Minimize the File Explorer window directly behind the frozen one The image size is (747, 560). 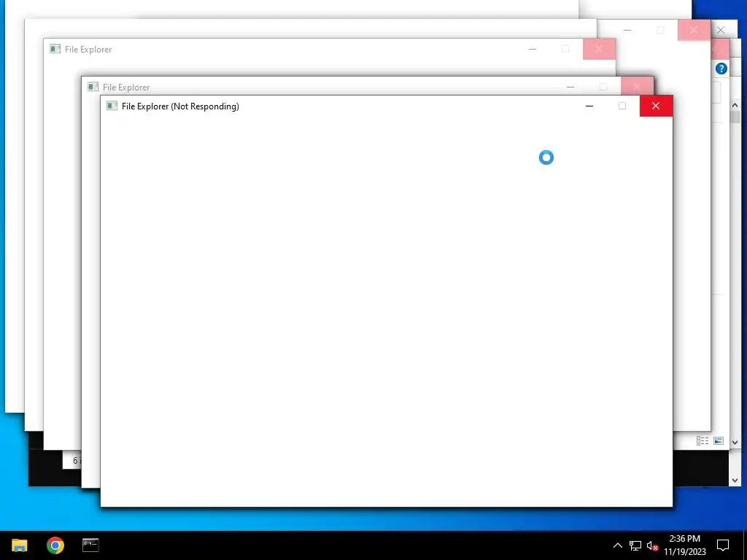[570, 87]
